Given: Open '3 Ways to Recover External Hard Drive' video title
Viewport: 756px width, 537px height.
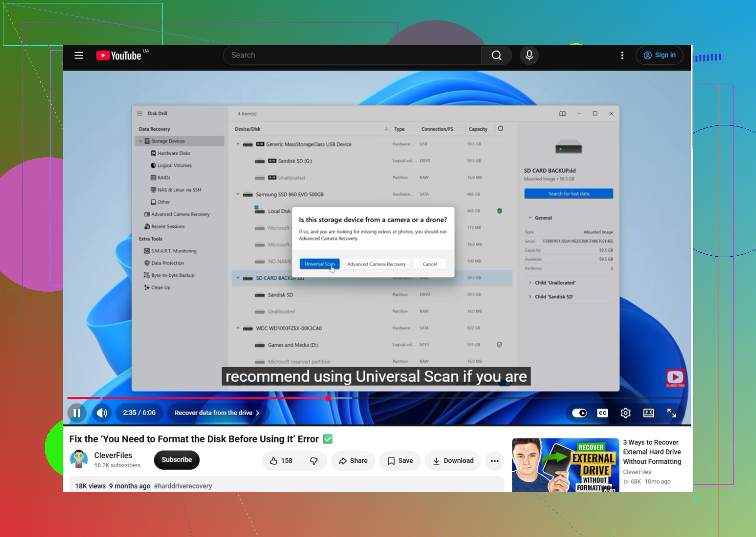Looking at the screenshot, I should tap(652, 452).
